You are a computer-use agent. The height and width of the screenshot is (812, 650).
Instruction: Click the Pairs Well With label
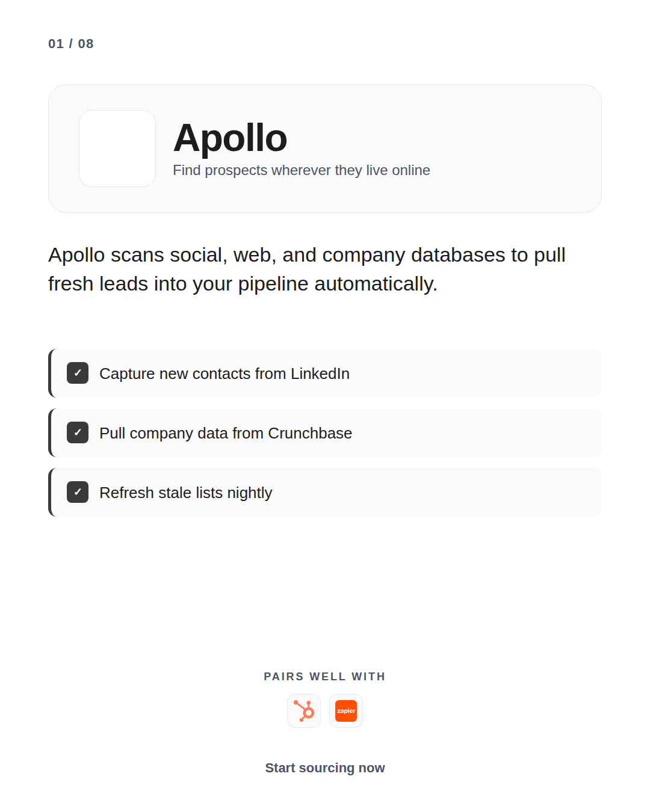(x=325, y=677)
